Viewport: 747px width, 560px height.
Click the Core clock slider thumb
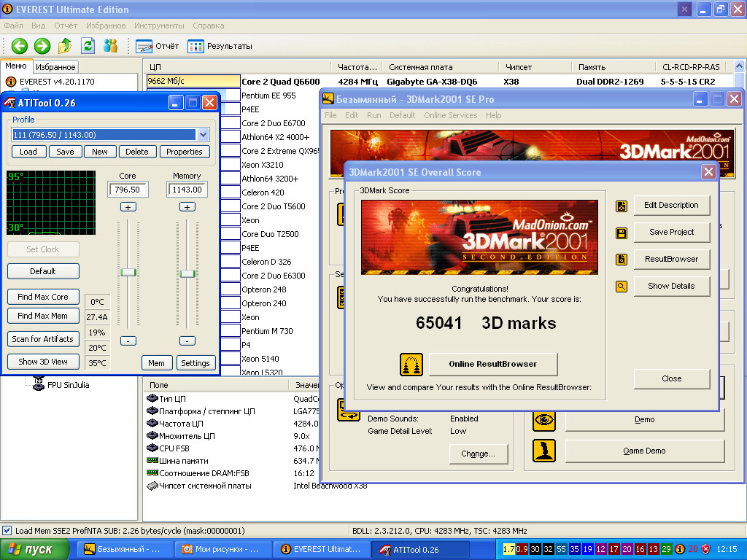point(128,273)
